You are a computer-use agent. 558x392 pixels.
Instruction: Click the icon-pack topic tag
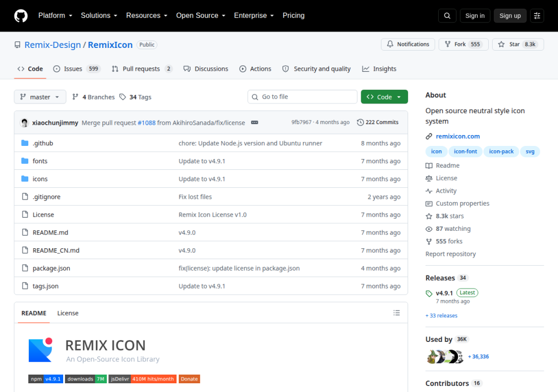click(501, 151)
